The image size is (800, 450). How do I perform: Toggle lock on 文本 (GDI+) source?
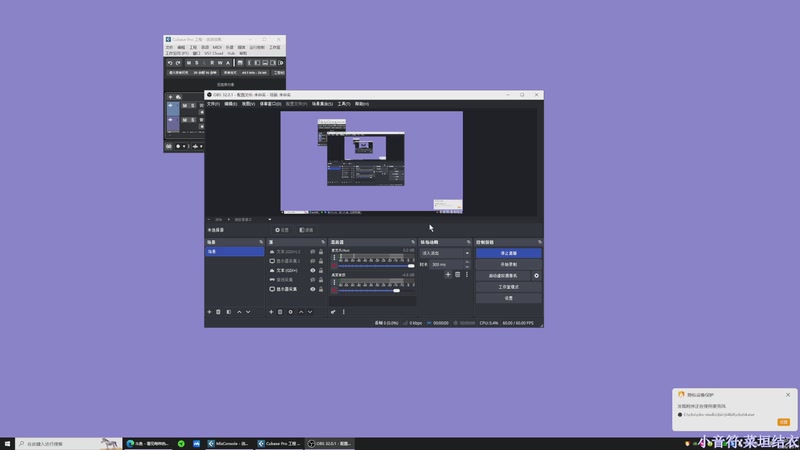pyautogui.click(x=320, y=270)
